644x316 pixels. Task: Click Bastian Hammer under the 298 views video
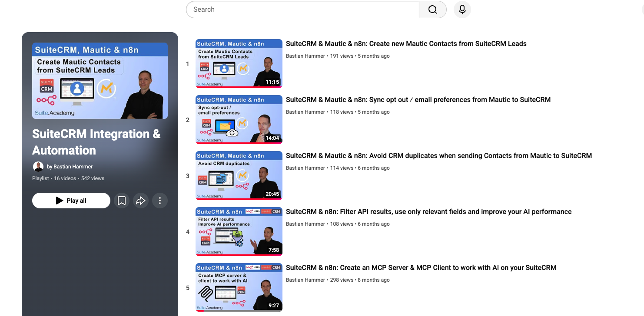(x=305, y=280)
